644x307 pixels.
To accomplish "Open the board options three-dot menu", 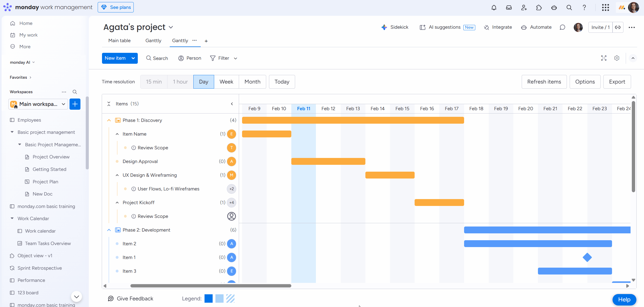I will point(632,27).
